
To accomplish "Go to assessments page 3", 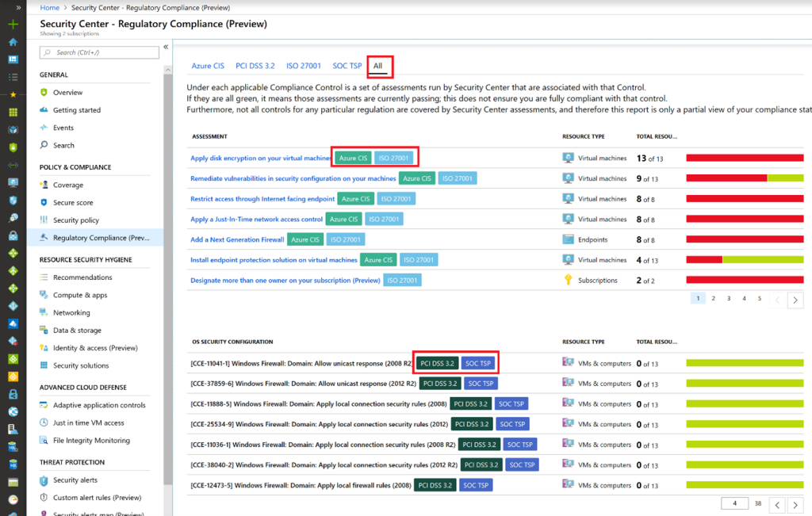I will (x=729, y=298).
